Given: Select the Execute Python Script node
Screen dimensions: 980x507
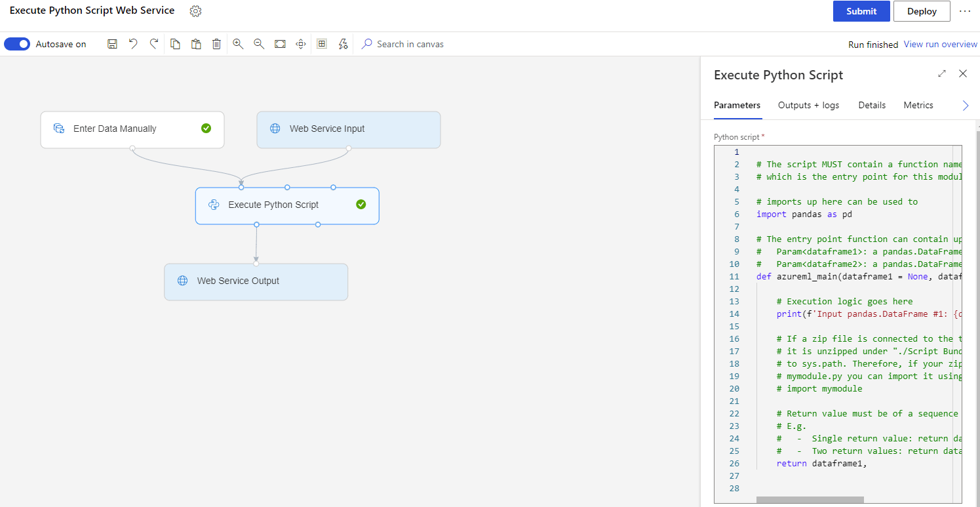Looking at the screenshot, I should (287, 205).
